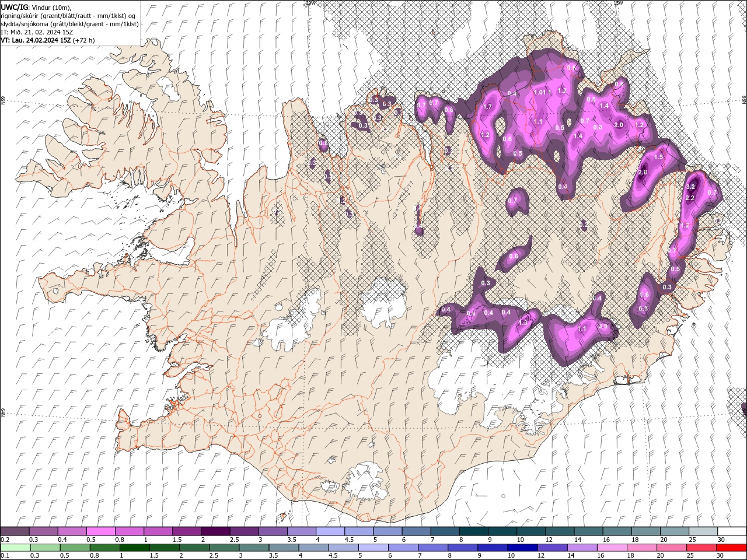Pick deep blue rain swatch labeled 10
The image size is (747, 560).
click(522, 548)
